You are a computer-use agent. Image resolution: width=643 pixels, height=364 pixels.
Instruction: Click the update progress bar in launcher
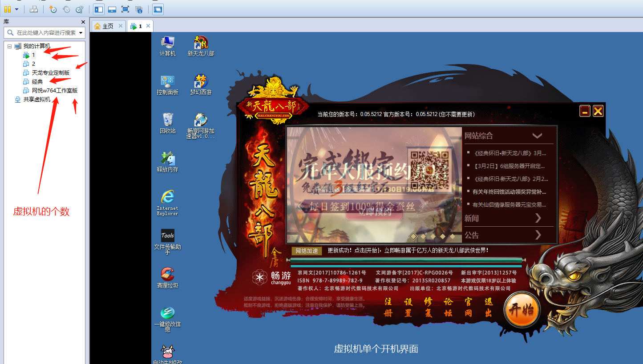pyautogui.click(x=406, y=260)
